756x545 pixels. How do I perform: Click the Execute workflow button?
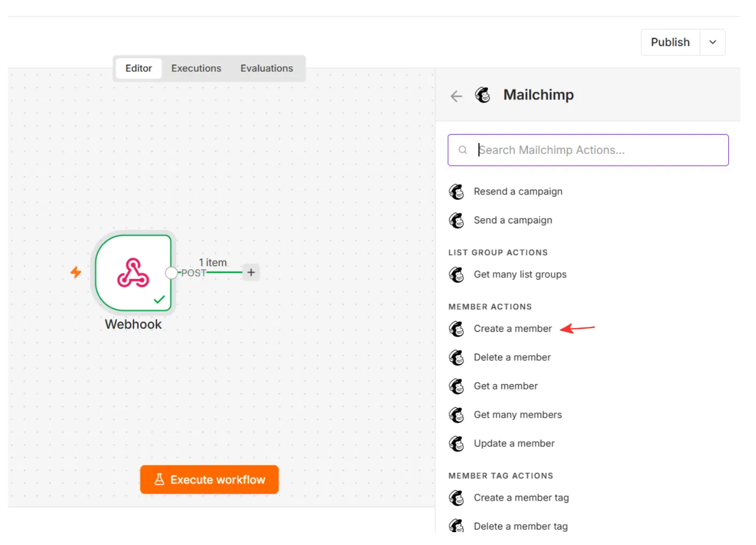tap(209, 479)
